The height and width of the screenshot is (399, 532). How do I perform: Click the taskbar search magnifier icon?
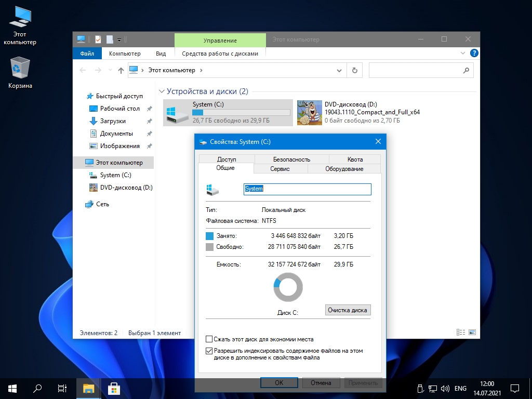pyautogui.click(x=37, y=388)
